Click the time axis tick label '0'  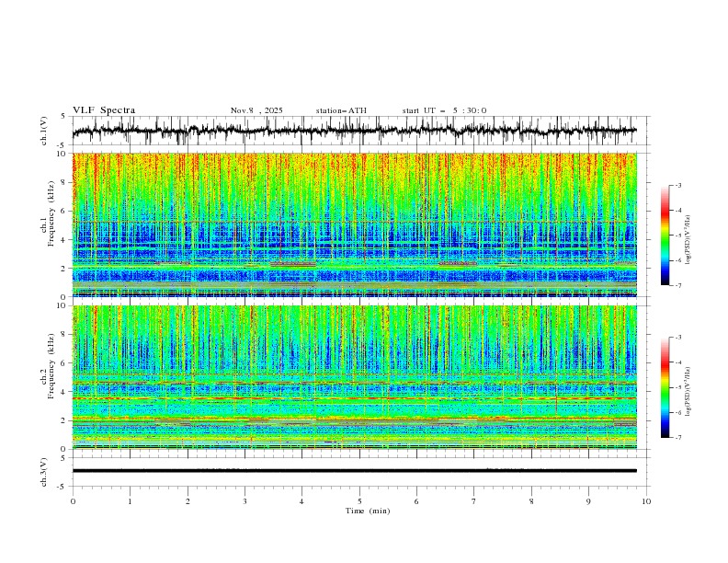(73, 501)
